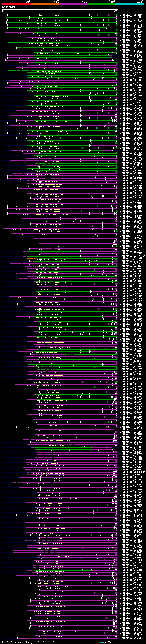The height and width of the screenshot is (644, 146).
Task: Choose UniRef100_Q41707 hit
Action: coord(131,67)
